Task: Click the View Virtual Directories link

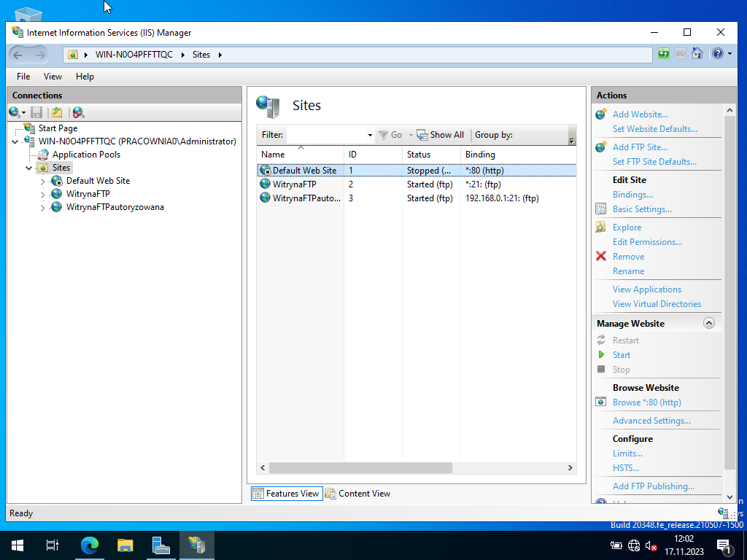Action: tap(657, 304)
